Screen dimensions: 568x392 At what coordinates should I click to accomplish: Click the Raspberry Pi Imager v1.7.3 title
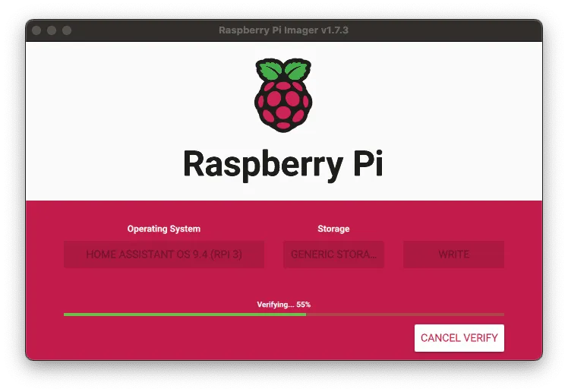[283, 30]
